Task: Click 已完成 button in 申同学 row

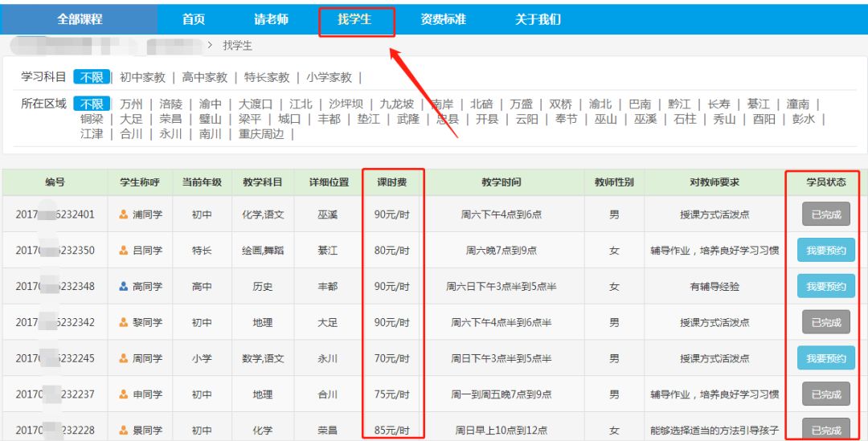Action: (826, 394)
